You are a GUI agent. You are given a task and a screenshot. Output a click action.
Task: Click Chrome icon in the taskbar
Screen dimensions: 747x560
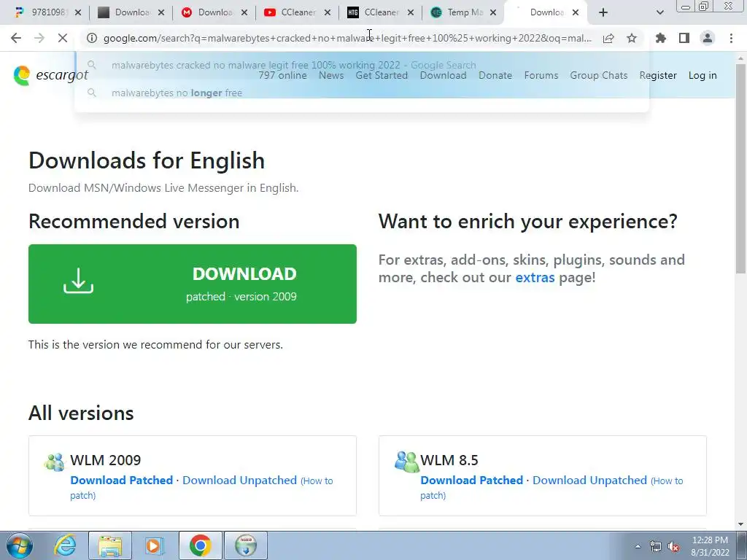pos(201,545)
